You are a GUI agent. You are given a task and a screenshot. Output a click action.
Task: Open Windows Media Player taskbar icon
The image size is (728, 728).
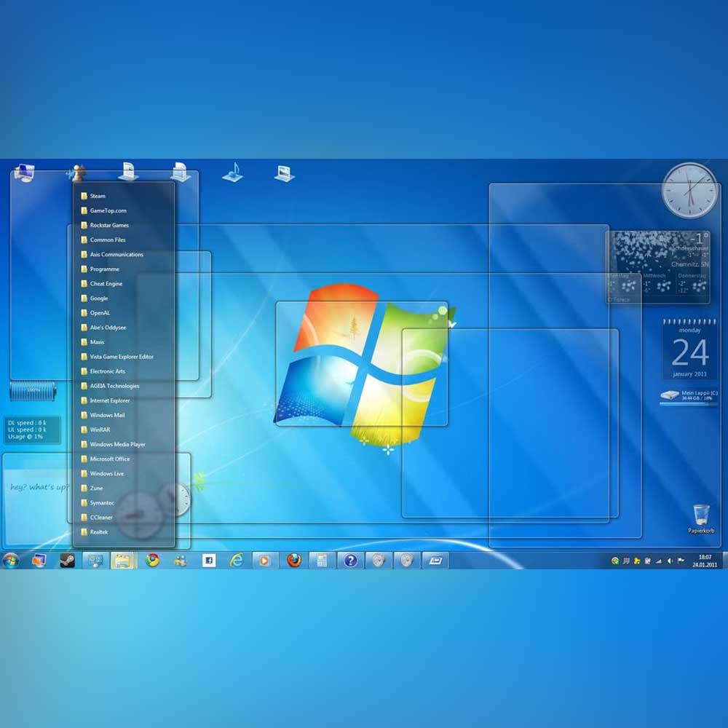[265, 561]
